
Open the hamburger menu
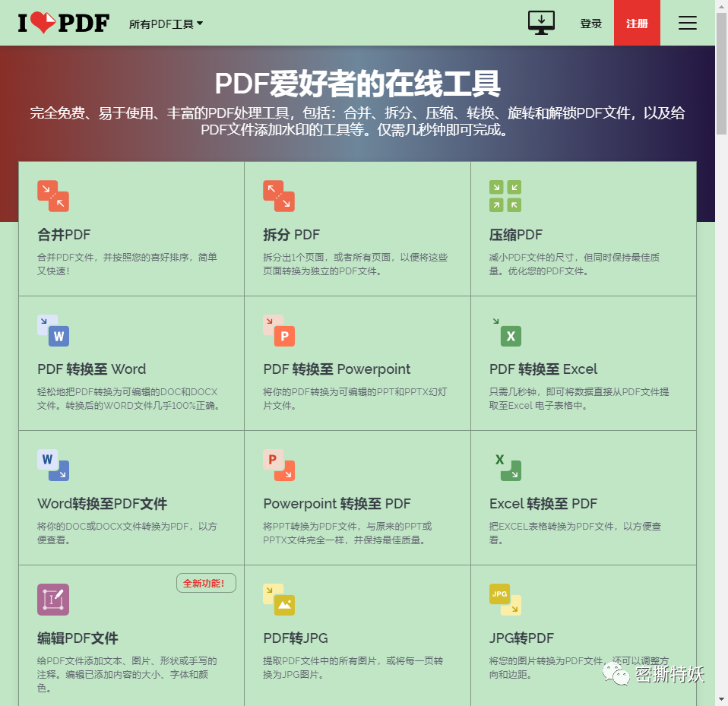[x=687, y=23]
